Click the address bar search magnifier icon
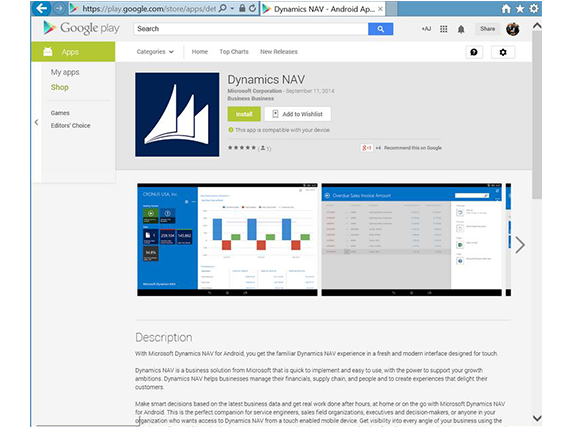This screenshot has height=427, width=574. tap(222, 8)
